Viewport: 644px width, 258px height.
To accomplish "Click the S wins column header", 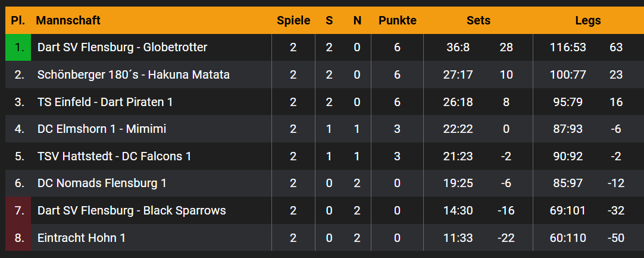I will coord(329,21).
